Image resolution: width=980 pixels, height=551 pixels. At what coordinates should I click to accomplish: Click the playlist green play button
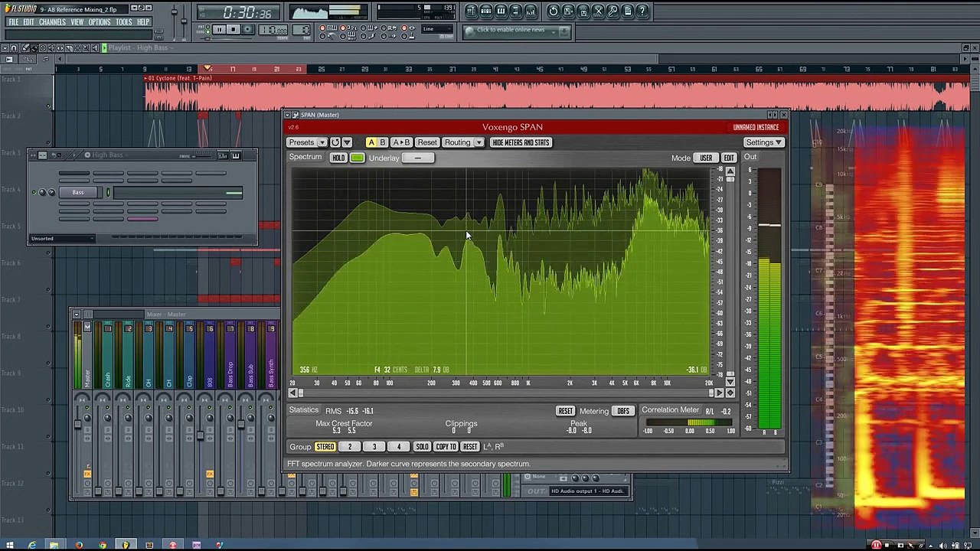(104, 48)
